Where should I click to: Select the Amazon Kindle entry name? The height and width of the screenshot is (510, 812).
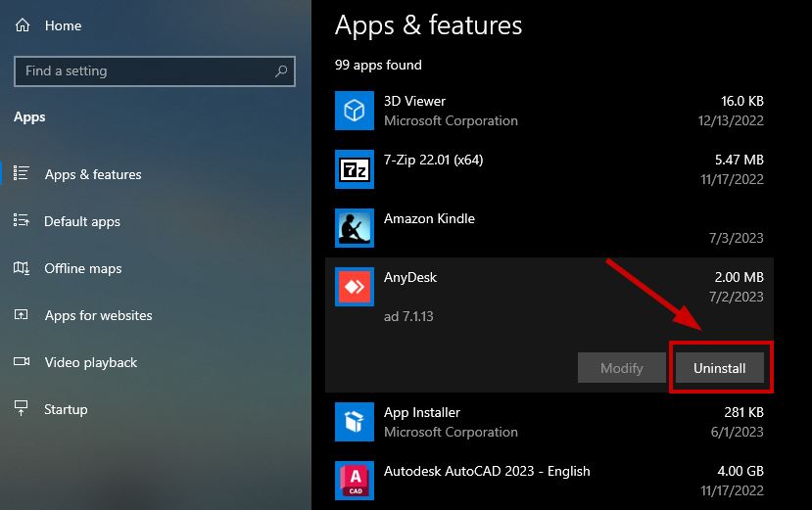pos(429,218)
